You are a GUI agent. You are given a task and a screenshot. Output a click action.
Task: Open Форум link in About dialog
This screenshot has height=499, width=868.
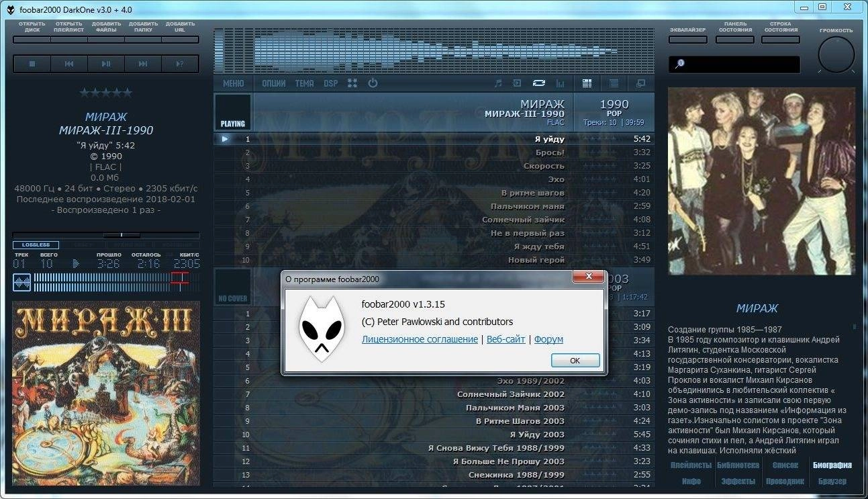click(548, 339)
